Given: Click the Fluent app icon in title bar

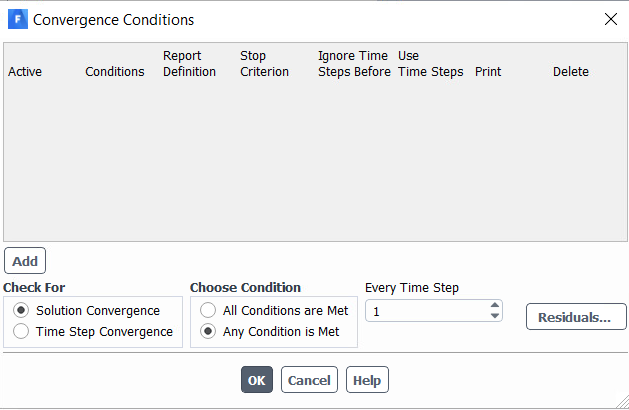Looking at the screenshot, I should 17,19.
